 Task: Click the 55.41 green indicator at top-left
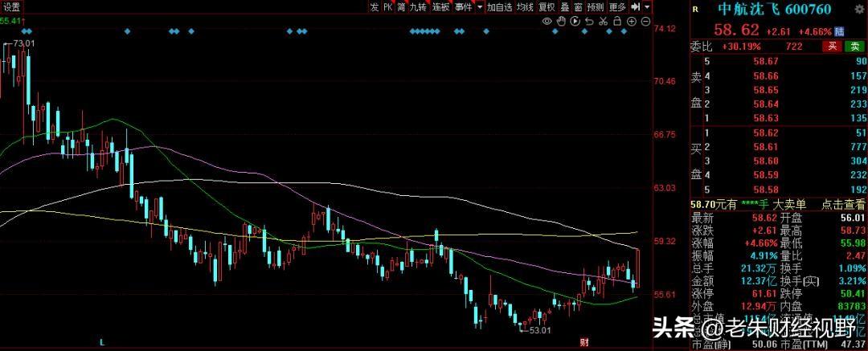pos(11,21)
